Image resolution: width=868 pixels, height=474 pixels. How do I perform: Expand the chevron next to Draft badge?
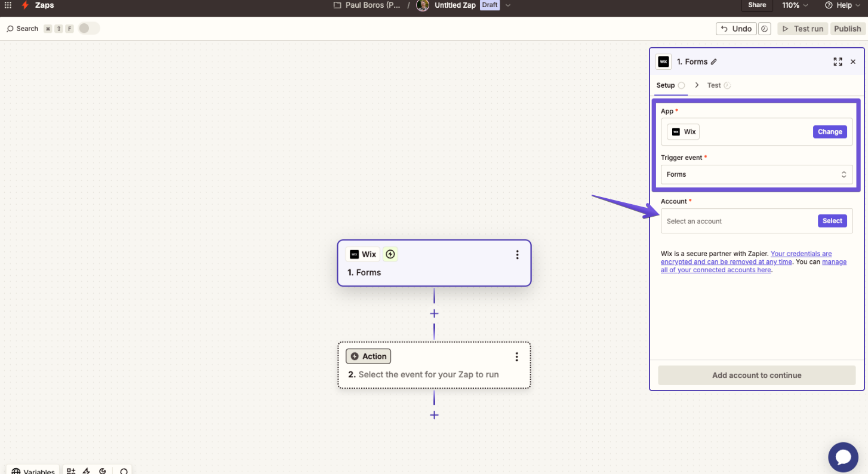(x=508, y=5)
